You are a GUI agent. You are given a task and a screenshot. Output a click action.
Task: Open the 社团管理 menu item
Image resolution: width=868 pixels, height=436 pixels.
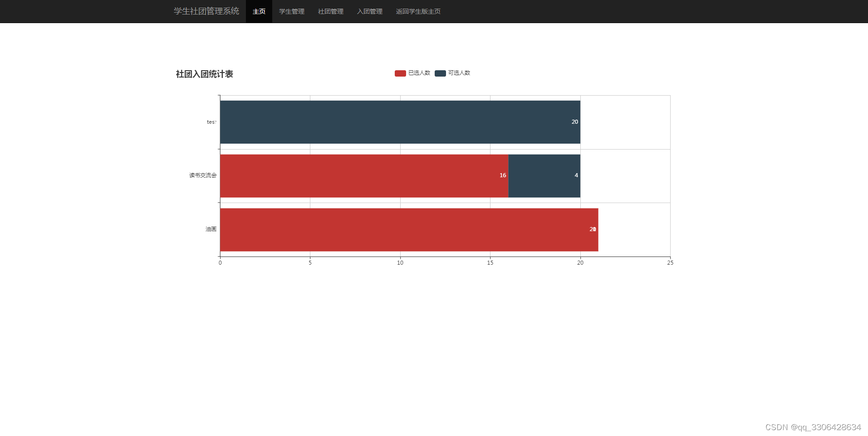click(x=331, y=11)
